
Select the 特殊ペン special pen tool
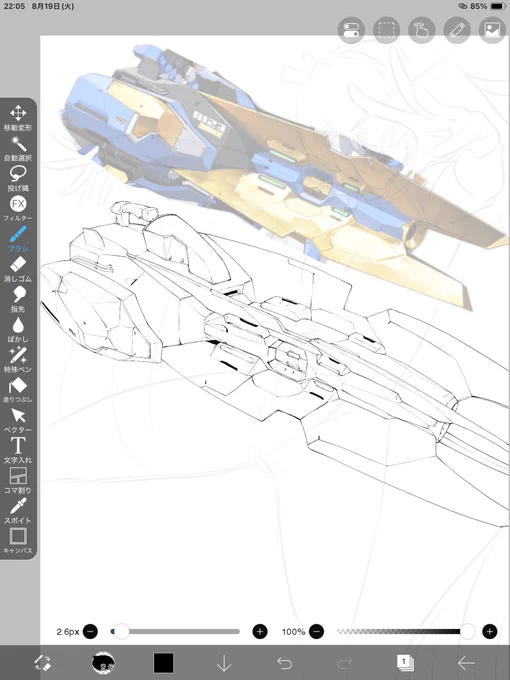(18, 360)
